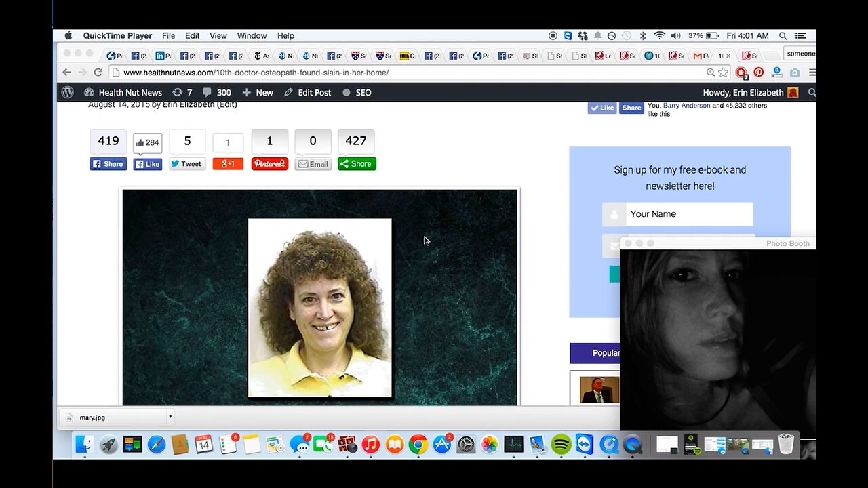Click the Pinterest share button
This screenshot has height=488, width=868.
click(270, 163)
